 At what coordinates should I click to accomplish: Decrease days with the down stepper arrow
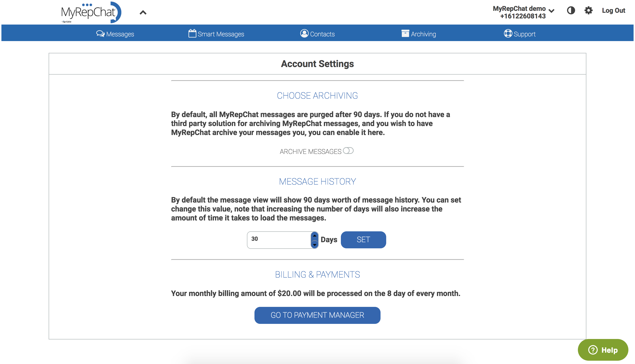coord(314,244)
